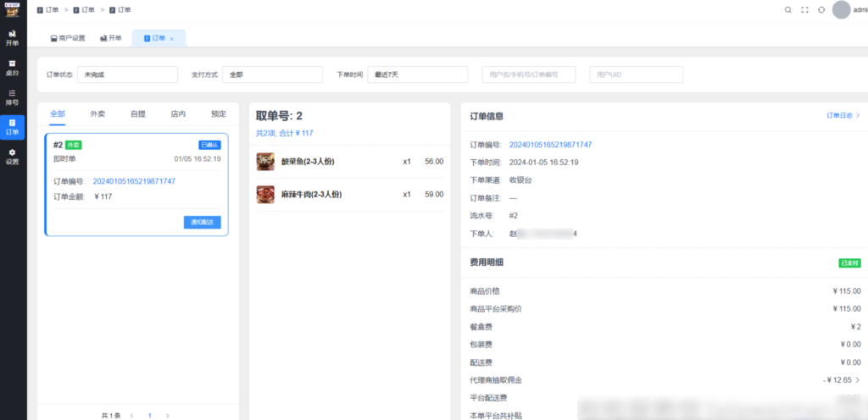The height and width of the screenshot is (420, 868).
Task: Open the 支付方式 dropdown
Action: (272, 75)
